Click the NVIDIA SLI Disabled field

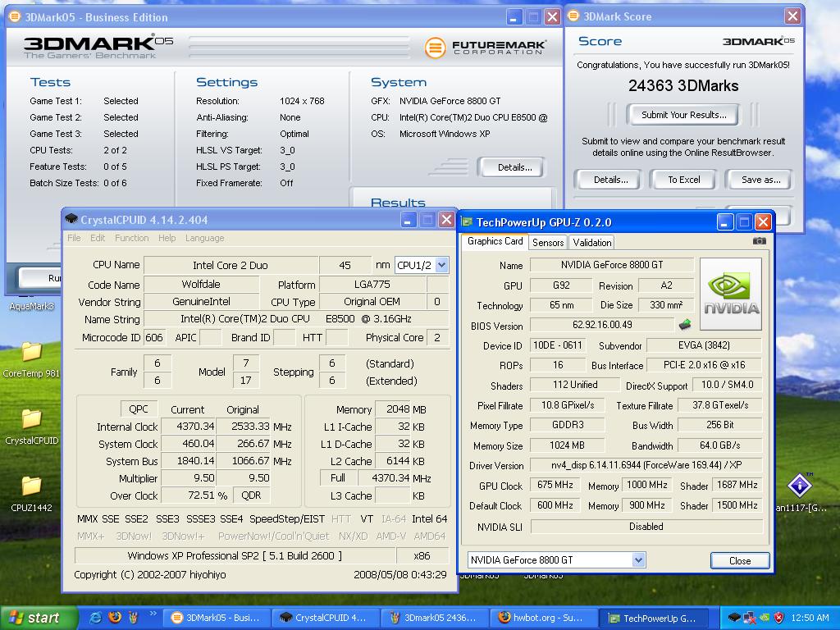646,527
